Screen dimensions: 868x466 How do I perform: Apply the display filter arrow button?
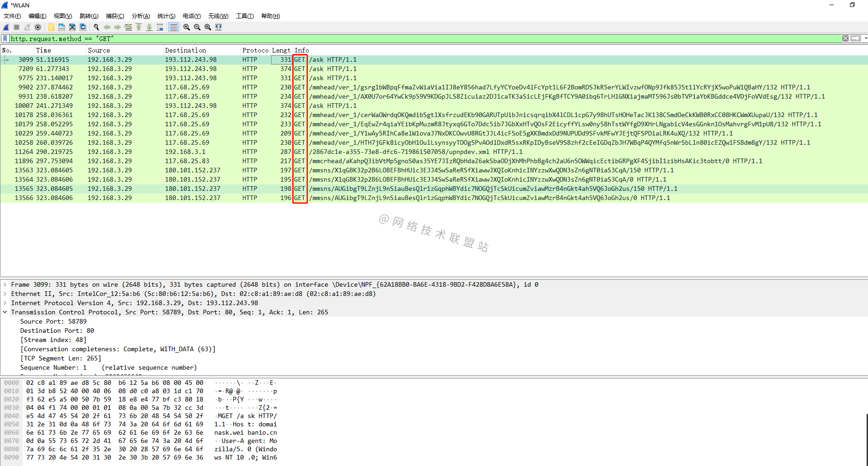tap(856, 39)
